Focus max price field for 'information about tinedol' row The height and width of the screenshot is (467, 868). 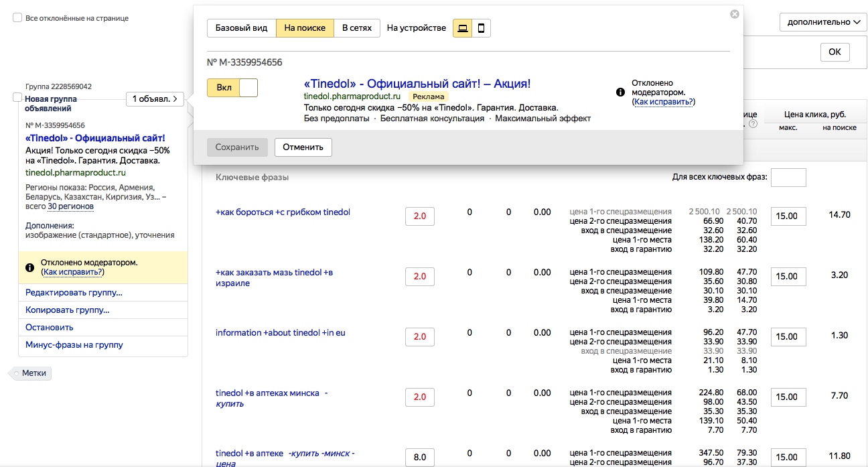point(788,336)
